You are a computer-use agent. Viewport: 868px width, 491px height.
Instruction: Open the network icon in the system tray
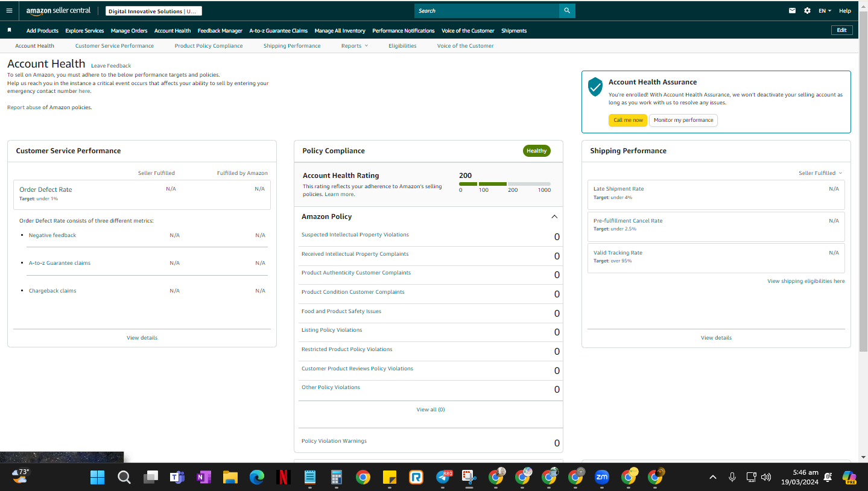[752, 477]
